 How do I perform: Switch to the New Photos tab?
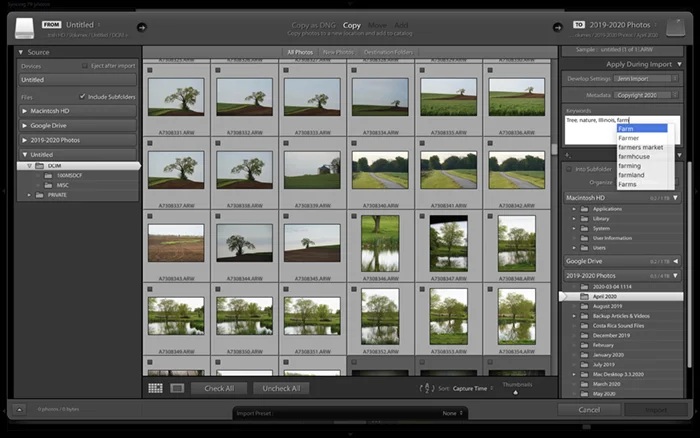click(338, 52)
